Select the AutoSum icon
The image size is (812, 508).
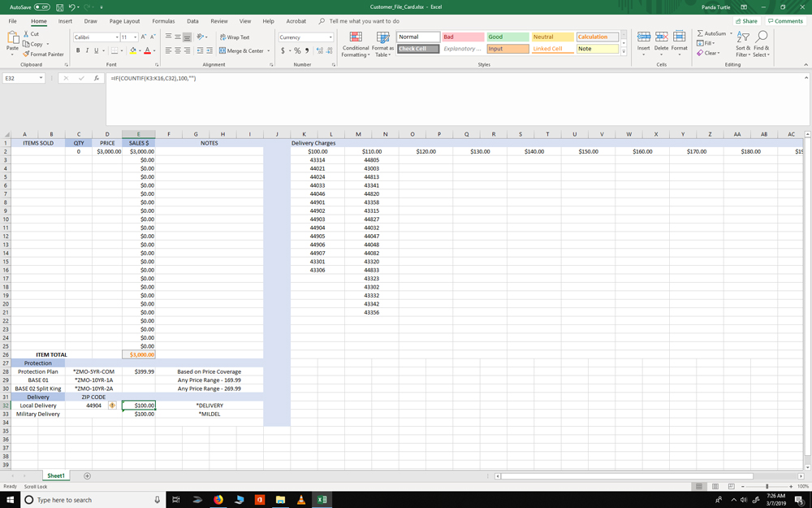700,32
